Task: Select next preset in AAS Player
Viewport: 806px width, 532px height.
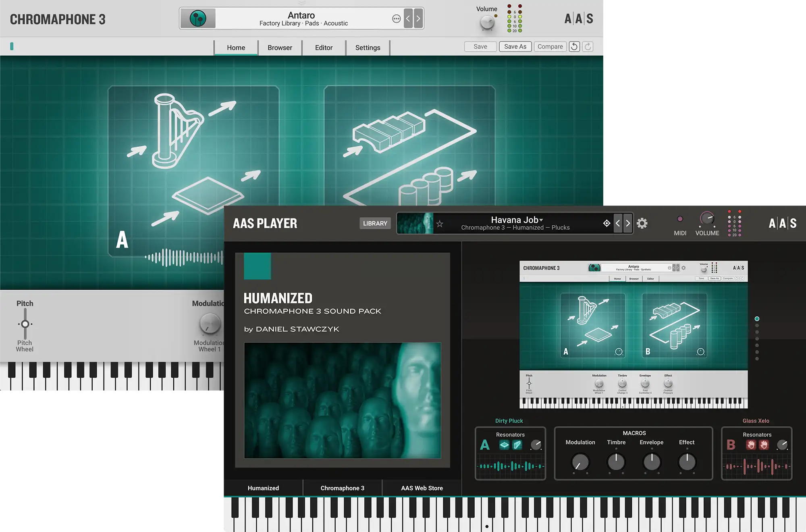Action: (x=628, y=223)
